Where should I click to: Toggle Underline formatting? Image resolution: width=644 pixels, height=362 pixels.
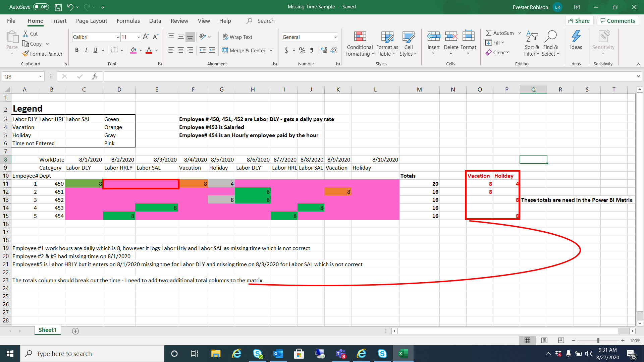[x=95, y=50]
